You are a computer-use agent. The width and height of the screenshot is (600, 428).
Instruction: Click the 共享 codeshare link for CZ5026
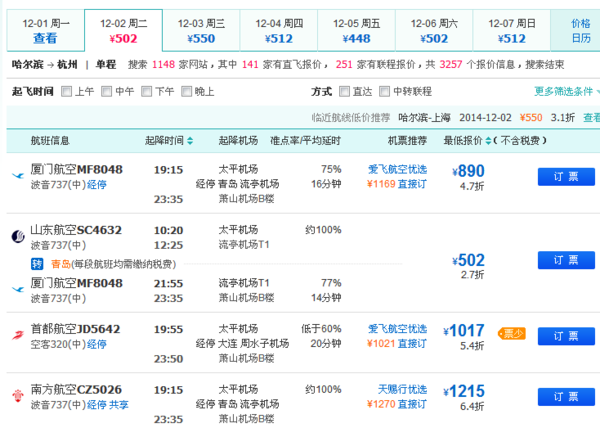119,405
